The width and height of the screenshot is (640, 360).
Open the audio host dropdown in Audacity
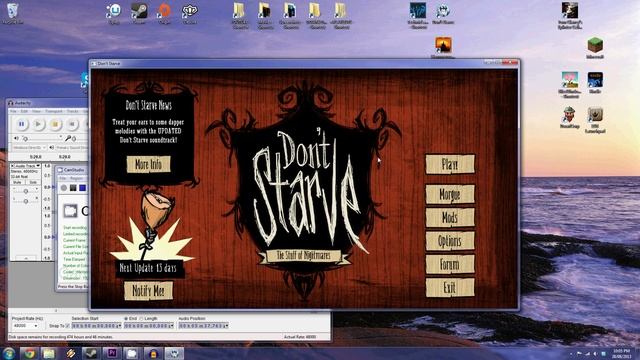click(x=29, y=147)
